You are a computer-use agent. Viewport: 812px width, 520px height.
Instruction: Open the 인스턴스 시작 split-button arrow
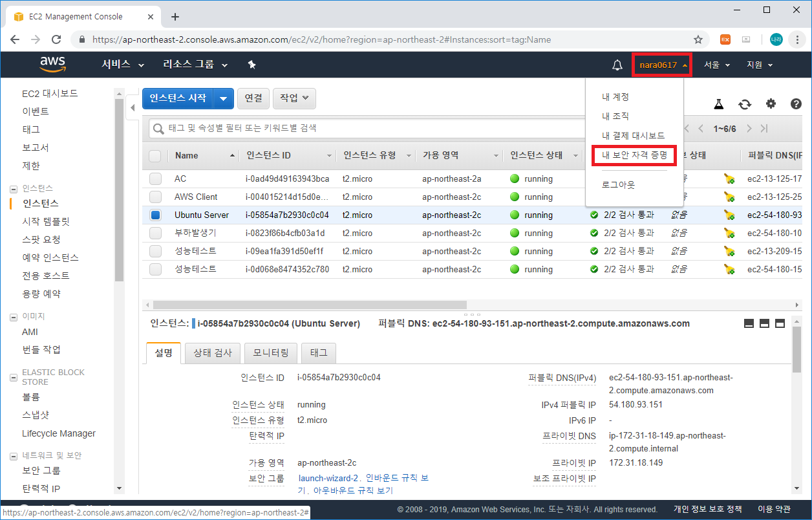(223, 98)
